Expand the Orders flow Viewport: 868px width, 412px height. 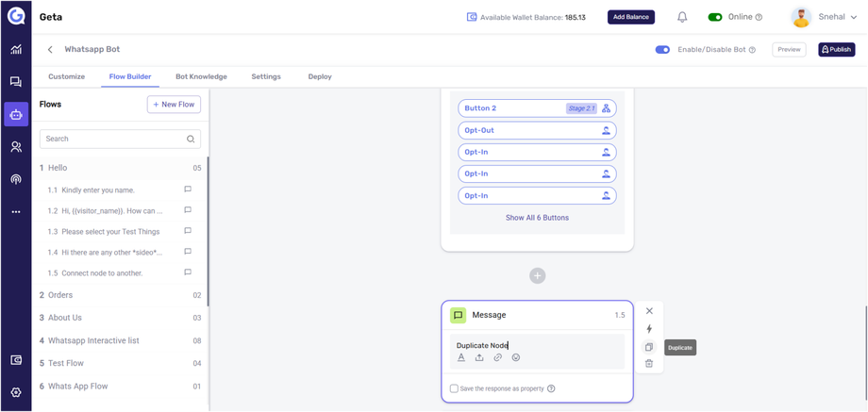[x=60, y=295]
